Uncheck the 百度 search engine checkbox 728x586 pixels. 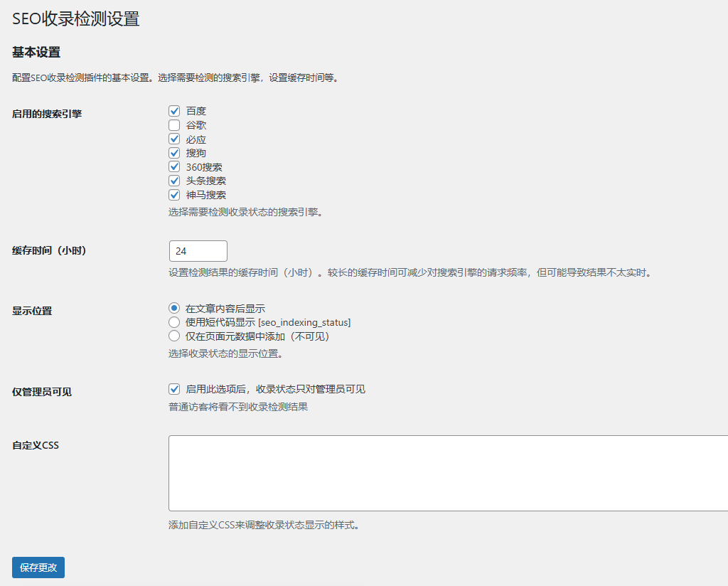pos(174,111)
